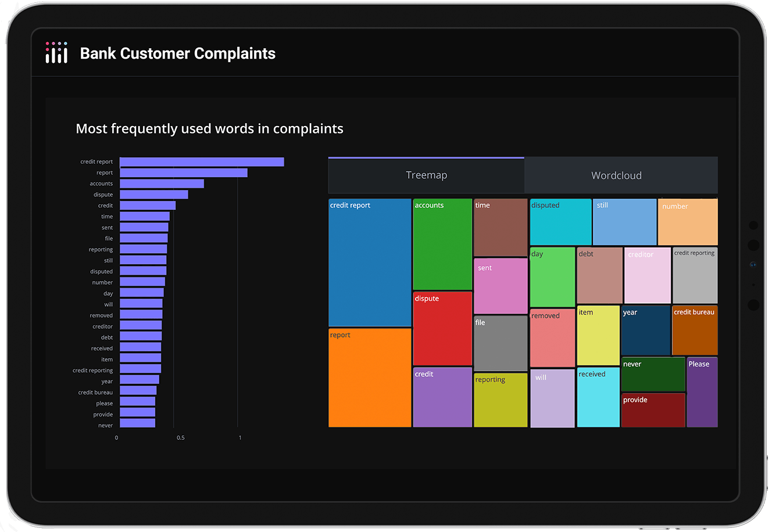Viewport: 772px width, 532px height.
Task: Click the longest bar for 'credit report'
Action: point(201,161)
